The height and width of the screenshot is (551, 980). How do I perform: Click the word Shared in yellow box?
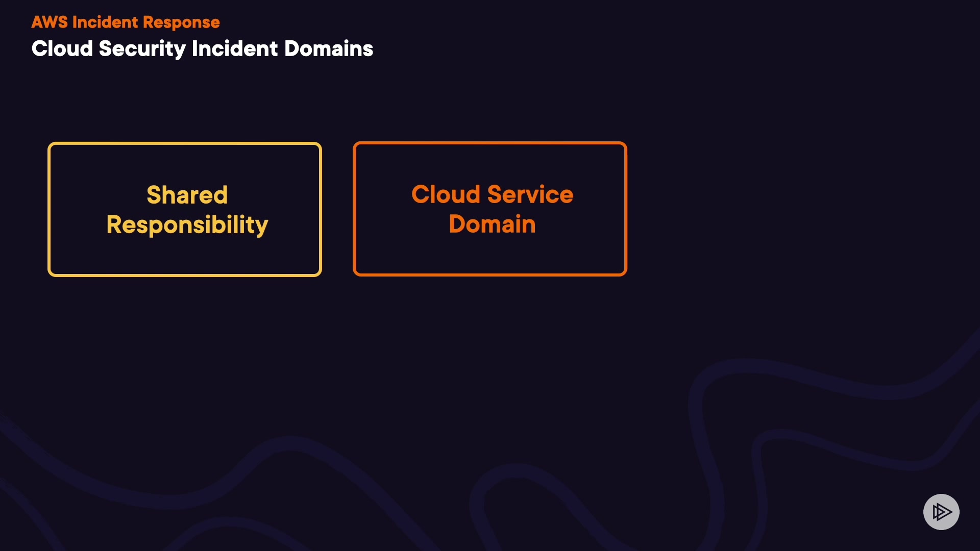coord(187,195)
